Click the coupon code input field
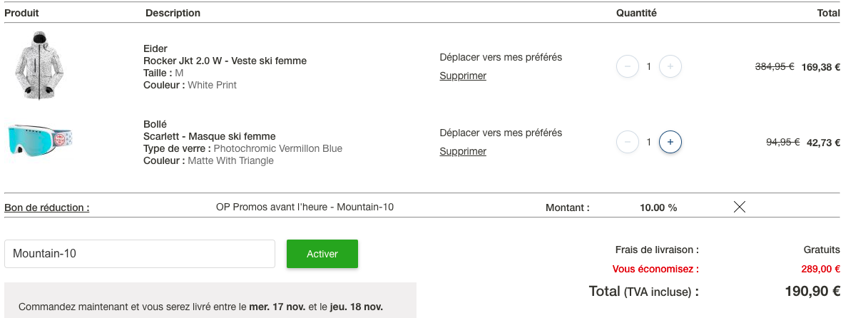Screen dimensions: 868x318 140,254
